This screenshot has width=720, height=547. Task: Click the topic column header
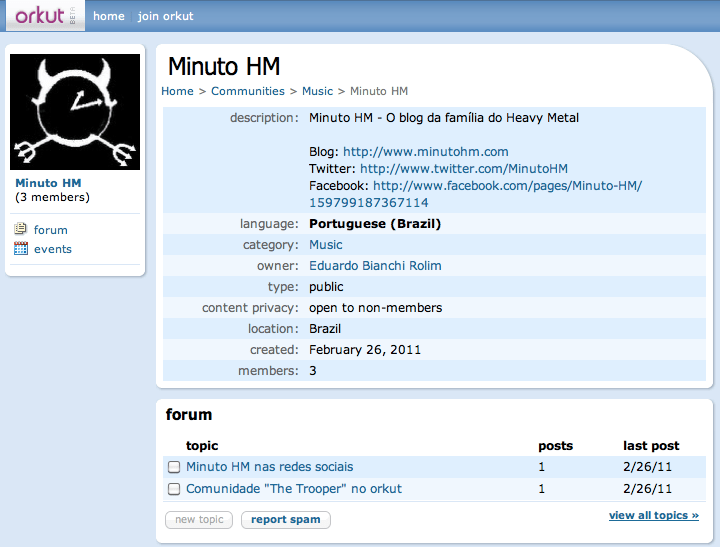pos(202,445)
